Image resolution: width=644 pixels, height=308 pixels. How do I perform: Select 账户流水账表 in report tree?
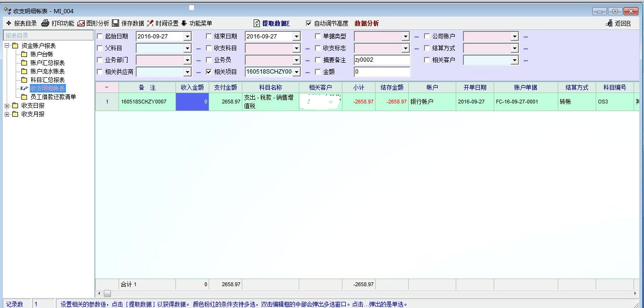click(47, 71)
